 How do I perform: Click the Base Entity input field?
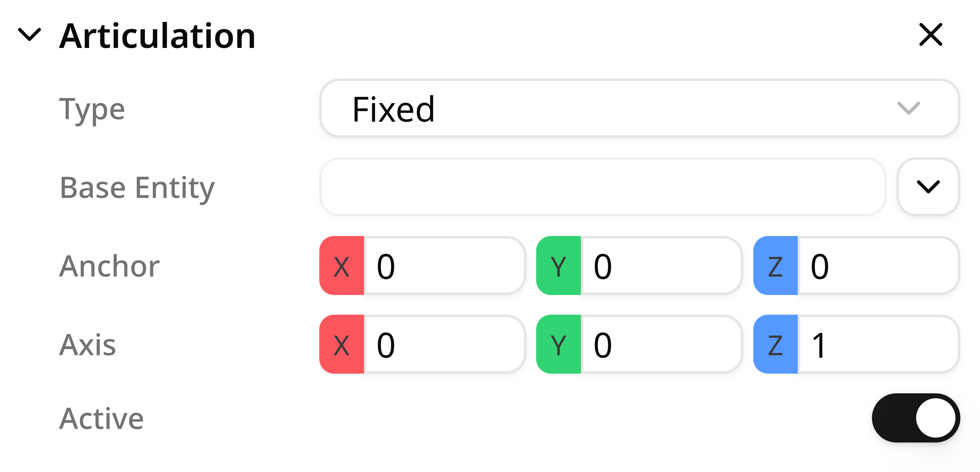coord(603,187)
